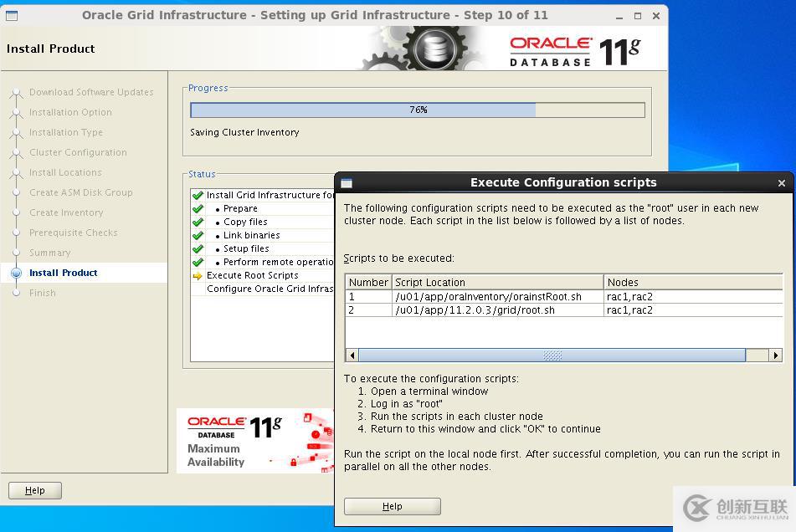Click Help button in the main installer window
The height and width of the screenshot is (532, 796).
pyautogui.click(x=35, y=490)
